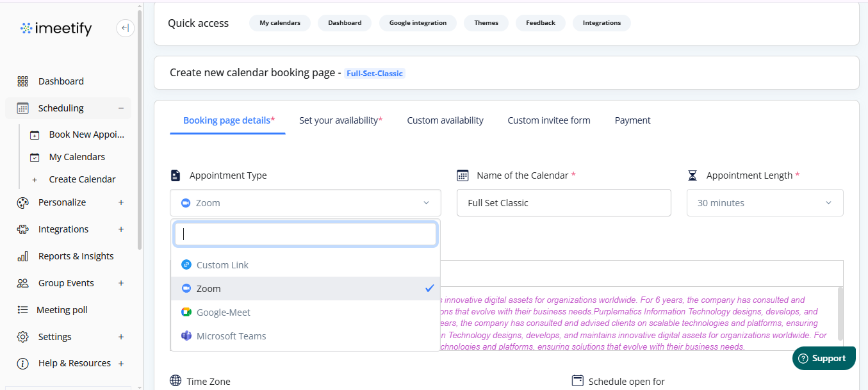Image resolution: width=868 pixels, height=390 pixels.
Task: Click the Integrations puzzle icon
Action: click(23, 229)
